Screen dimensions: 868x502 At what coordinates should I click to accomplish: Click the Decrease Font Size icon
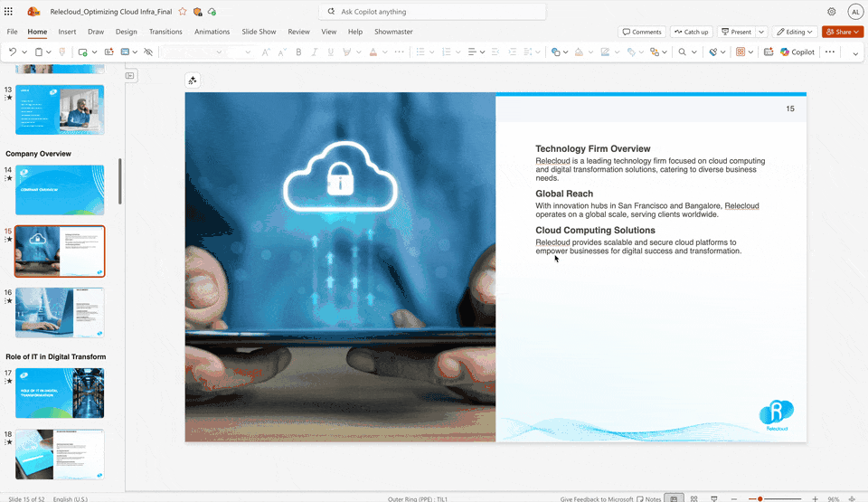coord(282,52)
